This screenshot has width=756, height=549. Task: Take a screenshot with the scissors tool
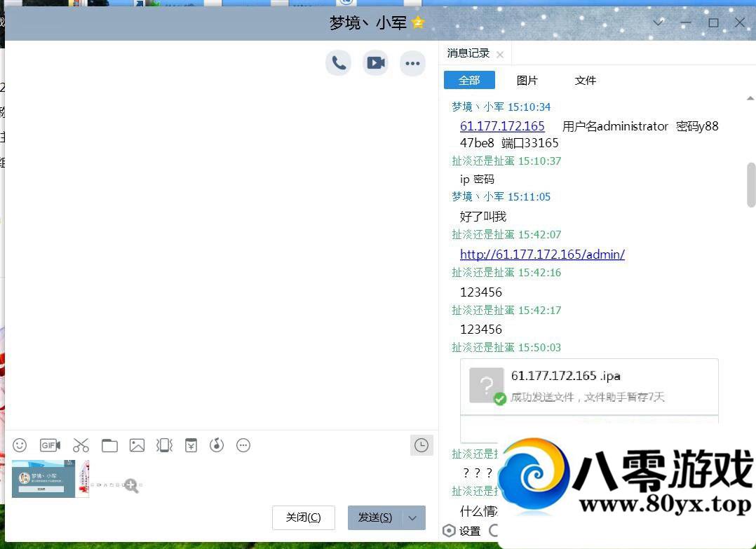(x=81, y=445)
